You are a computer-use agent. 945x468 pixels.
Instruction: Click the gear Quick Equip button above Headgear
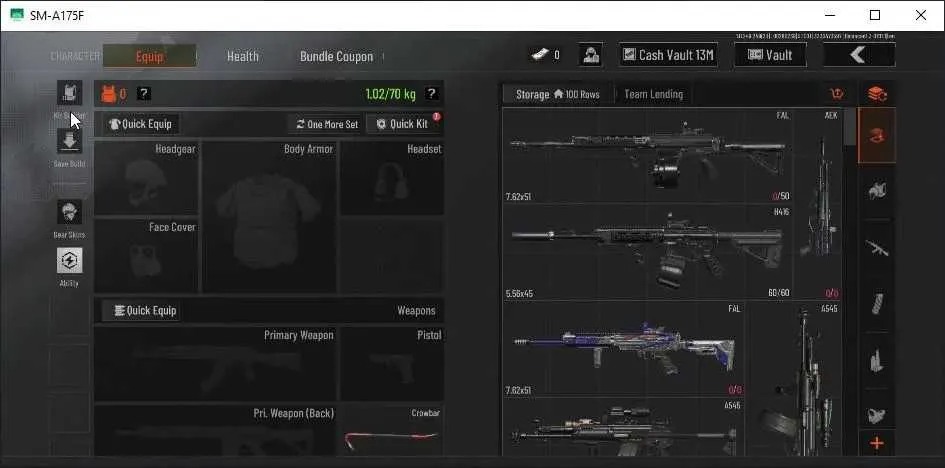[x=140, y=124]
